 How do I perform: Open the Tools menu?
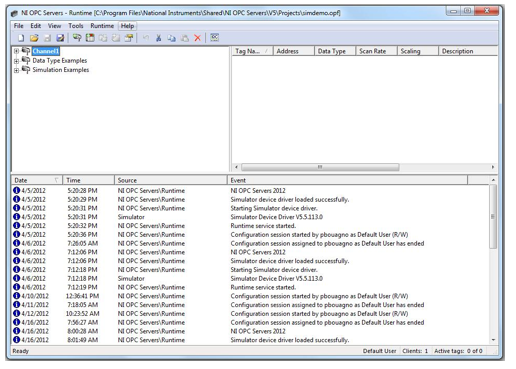coord(76,26)
